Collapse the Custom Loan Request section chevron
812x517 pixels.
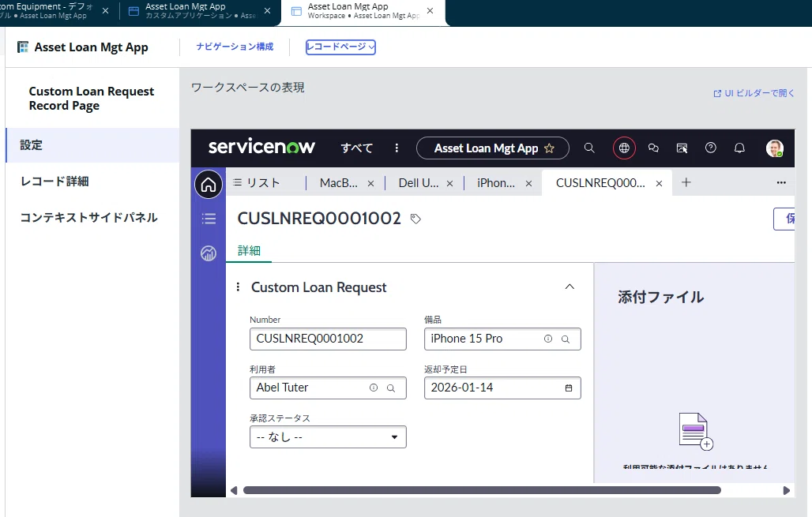click(570, 287)
